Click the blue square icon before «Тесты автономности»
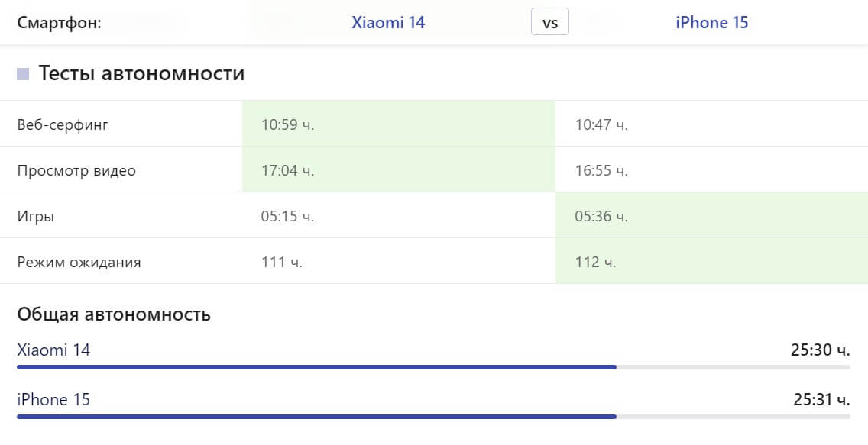Screen dimensions: 868x445 point(24,73)
